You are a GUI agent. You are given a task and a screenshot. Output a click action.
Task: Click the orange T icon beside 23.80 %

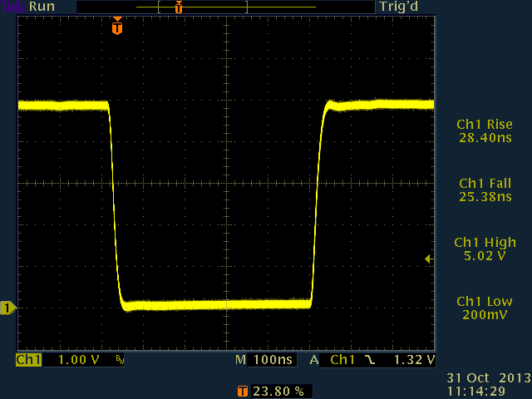point(242,390)
